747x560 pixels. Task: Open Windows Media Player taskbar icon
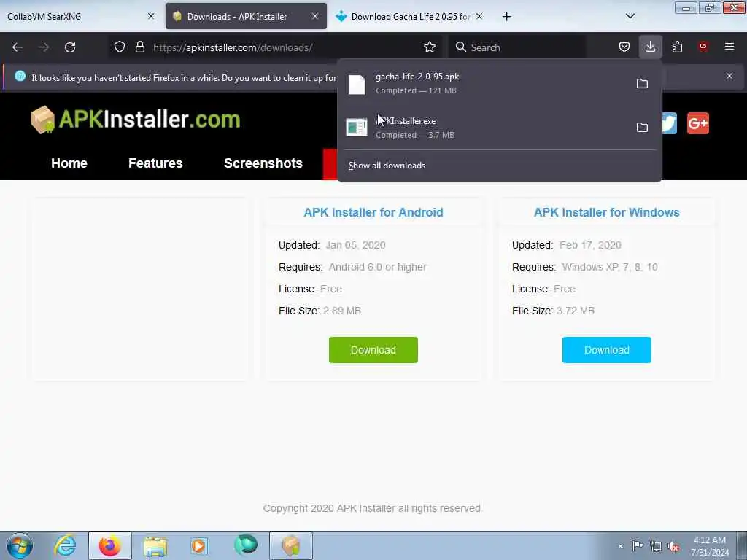[200, 545]
